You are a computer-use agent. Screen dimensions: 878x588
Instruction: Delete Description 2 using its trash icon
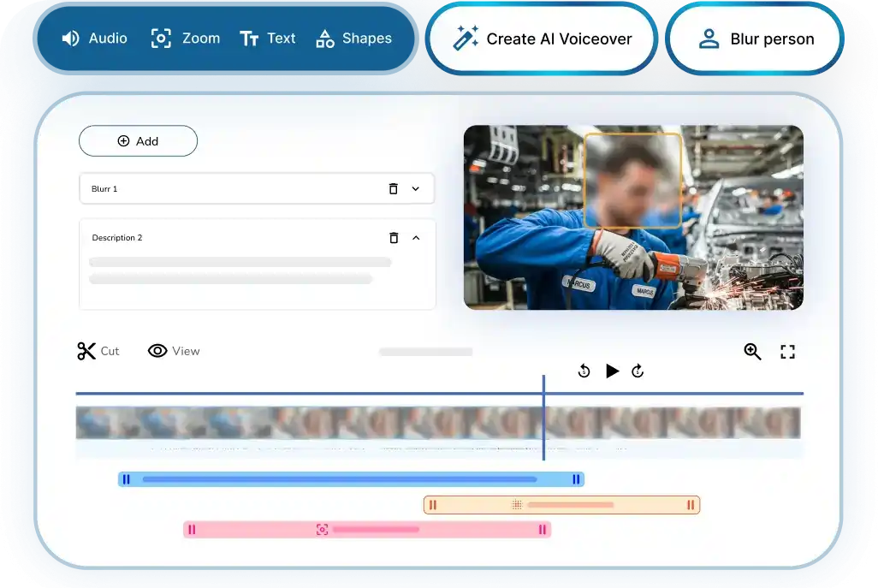(x=393, y=238)
